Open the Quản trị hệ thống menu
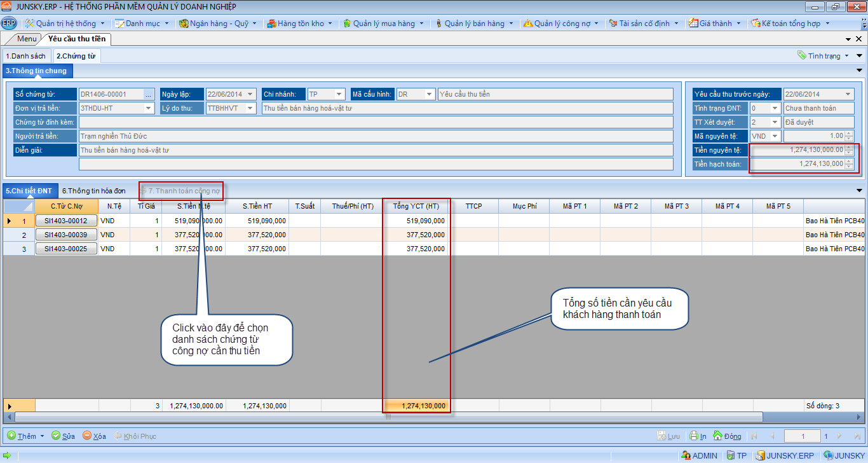The width and height of the screenshot is (868, 463). tap(65, 24)
